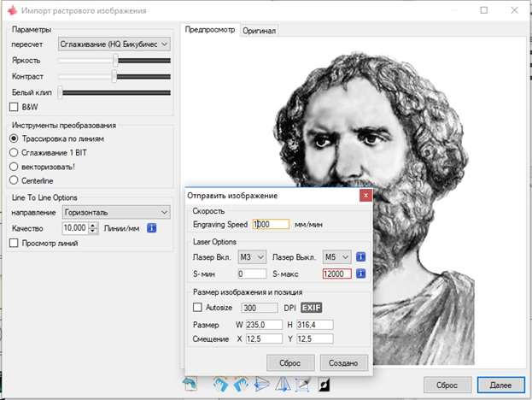Select the векторизовать! radio option
532x400 pixels.
14,167
